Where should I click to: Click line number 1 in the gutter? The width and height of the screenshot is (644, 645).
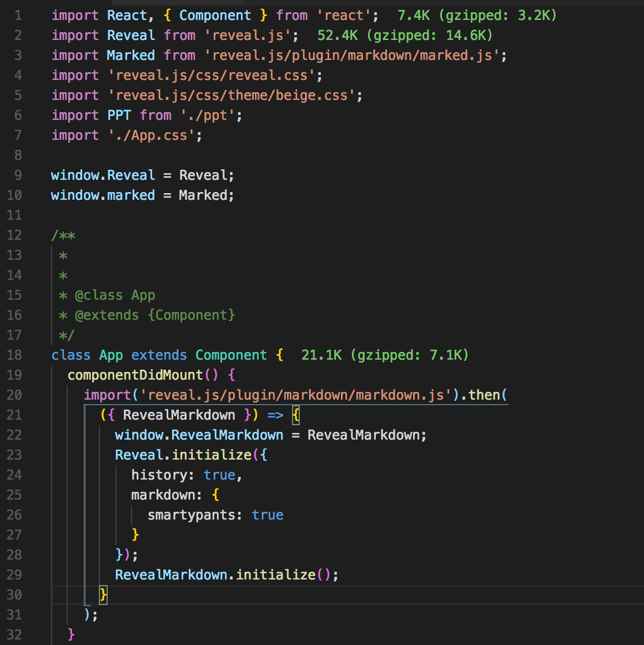pyautogui.click(x=18, y=16)
